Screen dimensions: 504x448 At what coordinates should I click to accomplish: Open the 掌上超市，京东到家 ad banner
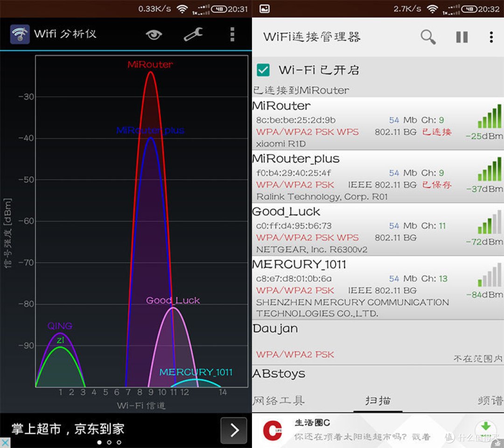[126, 430]
